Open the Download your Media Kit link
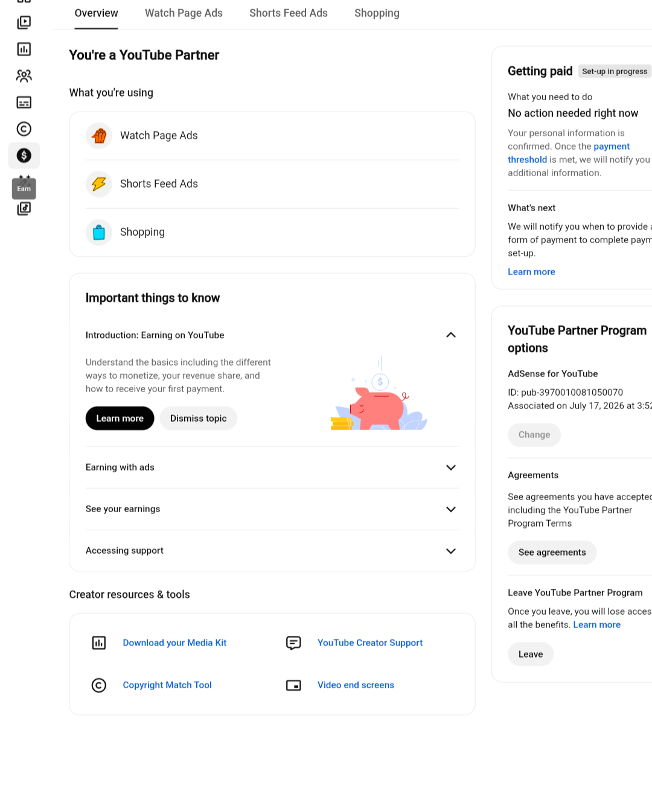 pyautogui.click(x=174, y=643)
